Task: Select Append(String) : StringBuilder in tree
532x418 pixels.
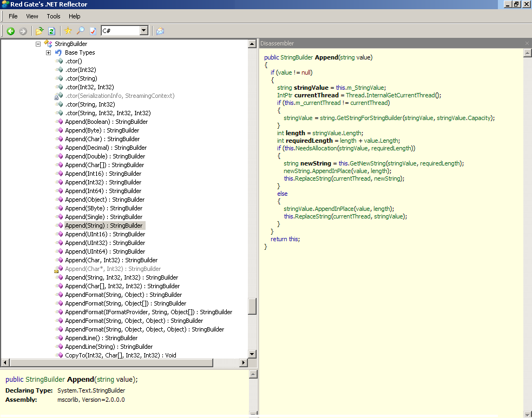Action: click(104, 226)
